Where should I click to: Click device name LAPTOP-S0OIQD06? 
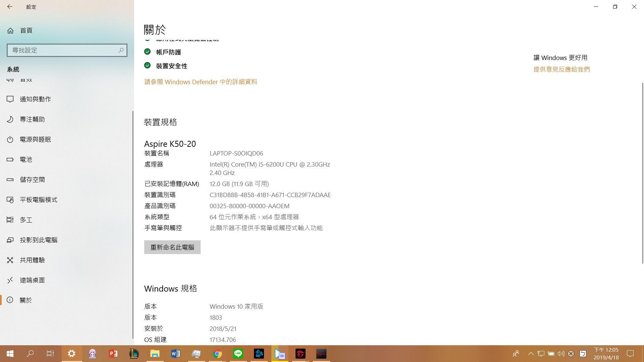(236, 154)
